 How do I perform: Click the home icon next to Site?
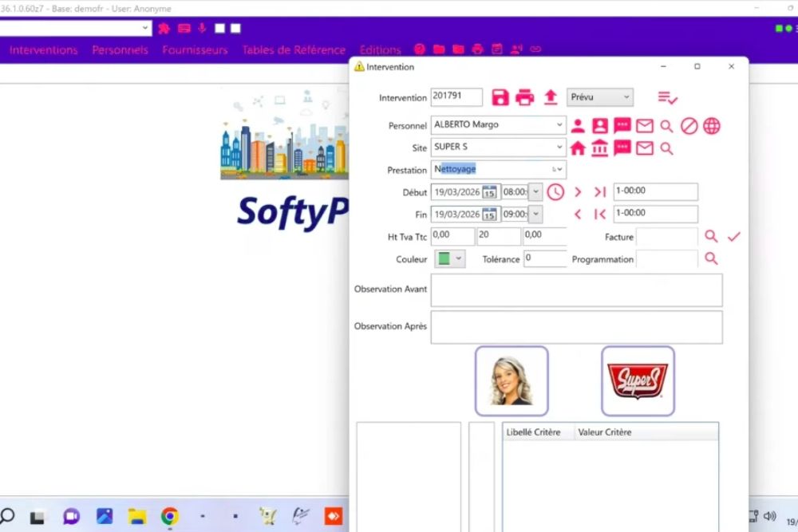click(579, 148)
